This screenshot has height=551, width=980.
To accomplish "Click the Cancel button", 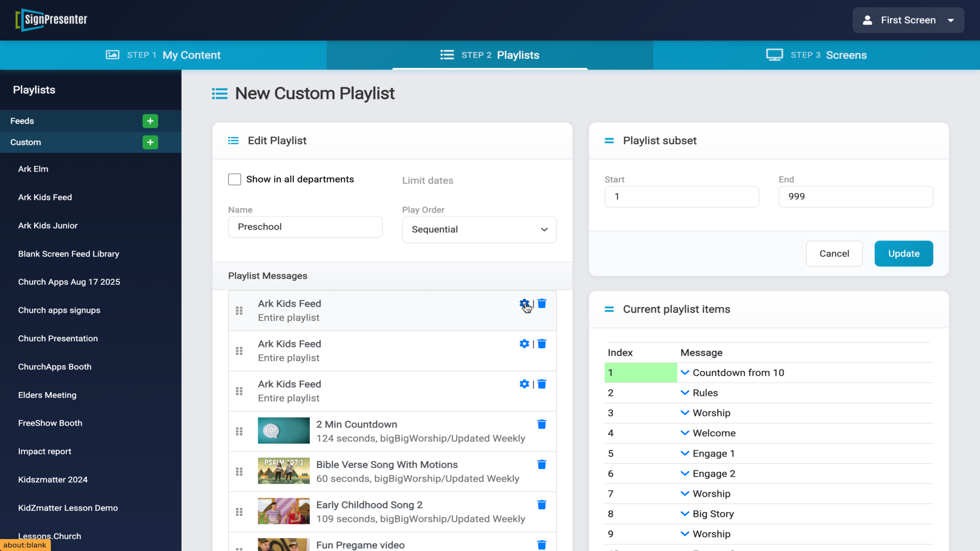I will (x=834, y=254).
